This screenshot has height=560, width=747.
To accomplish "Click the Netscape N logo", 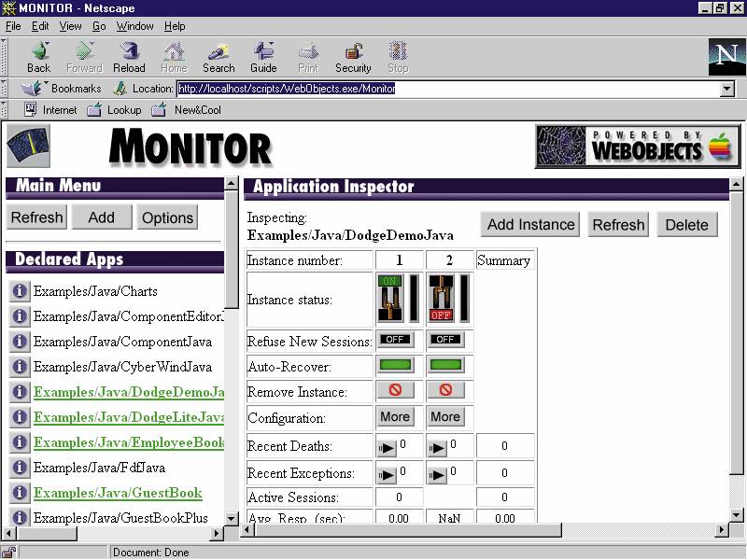I will pyautogui.click(x=726, y=57).
